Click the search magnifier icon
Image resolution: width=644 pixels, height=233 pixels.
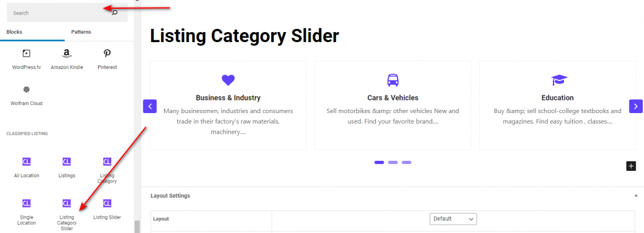(x=114, y=13)
